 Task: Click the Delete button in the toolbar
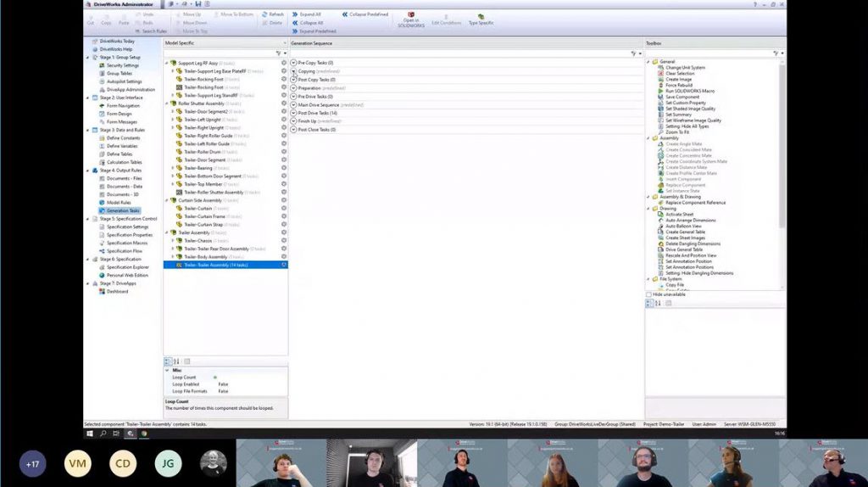(272, 23)
